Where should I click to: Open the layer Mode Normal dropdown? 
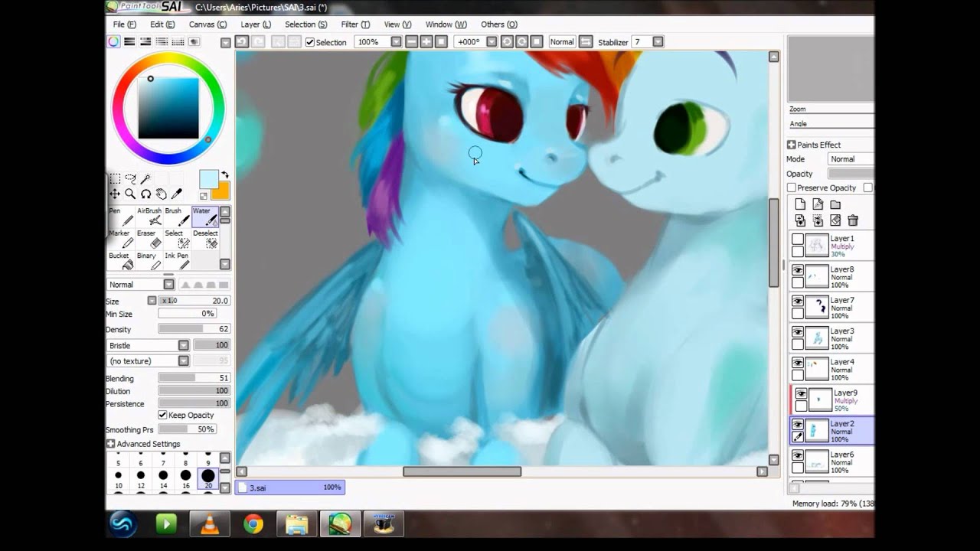click(x=851, y=159)
